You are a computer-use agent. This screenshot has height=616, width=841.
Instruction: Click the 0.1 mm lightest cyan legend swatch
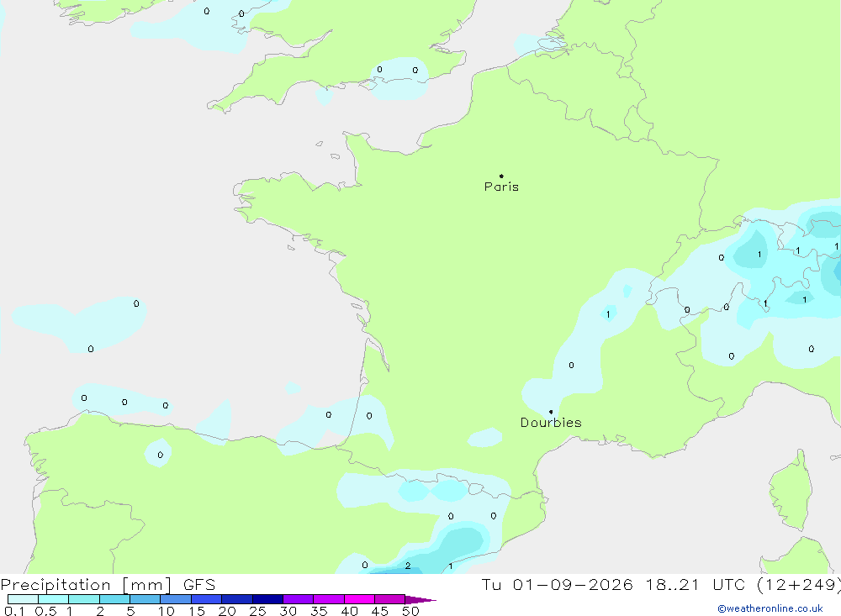[23, 599]
